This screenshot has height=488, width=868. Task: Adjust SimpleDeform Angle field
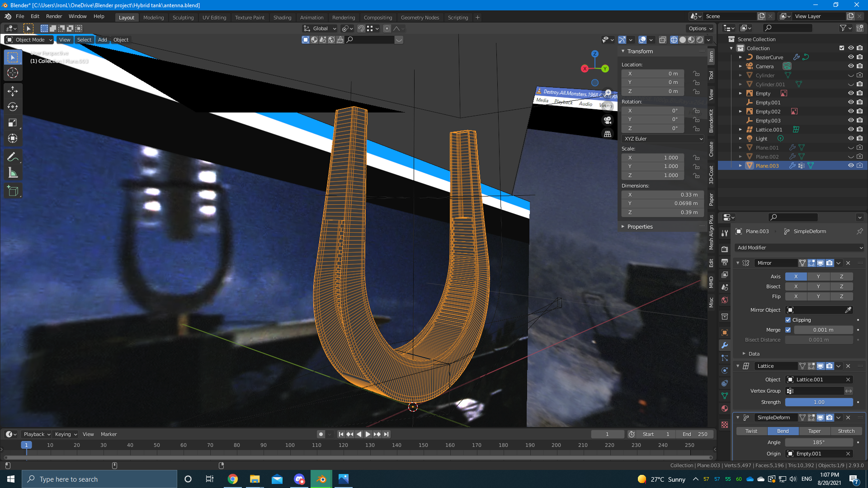(x=819, y=442)
